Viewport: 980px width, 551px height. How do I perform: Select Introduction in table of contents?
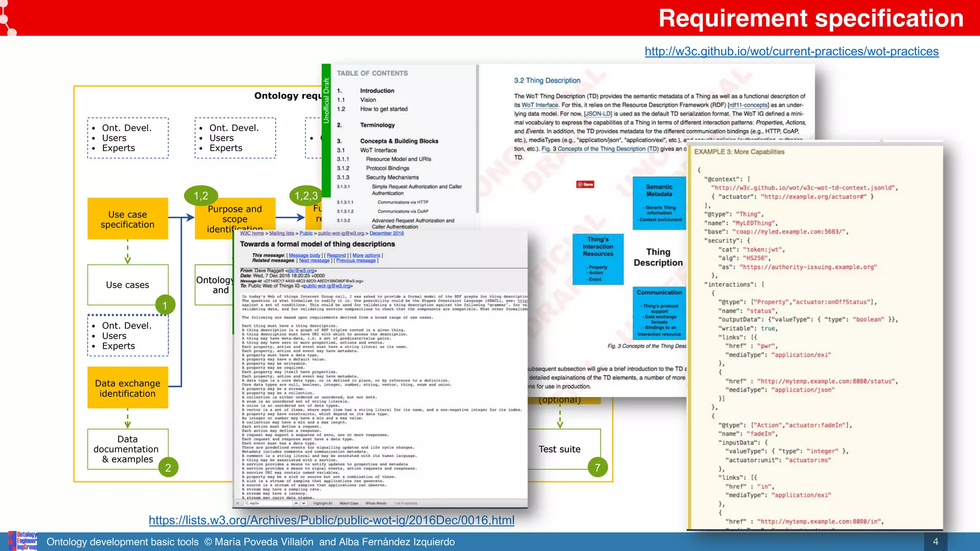(x=377, y=91)
